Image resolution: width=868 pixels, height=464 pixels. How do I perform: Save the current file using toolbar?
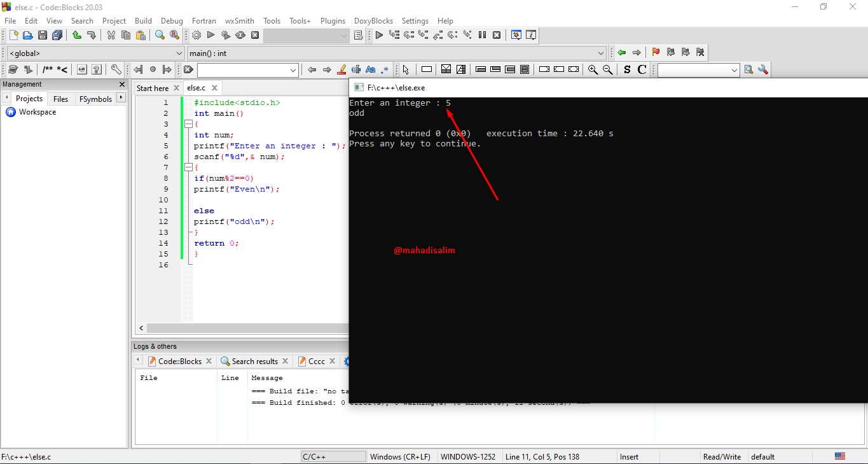pyautogui.click(x=43, y=36)
